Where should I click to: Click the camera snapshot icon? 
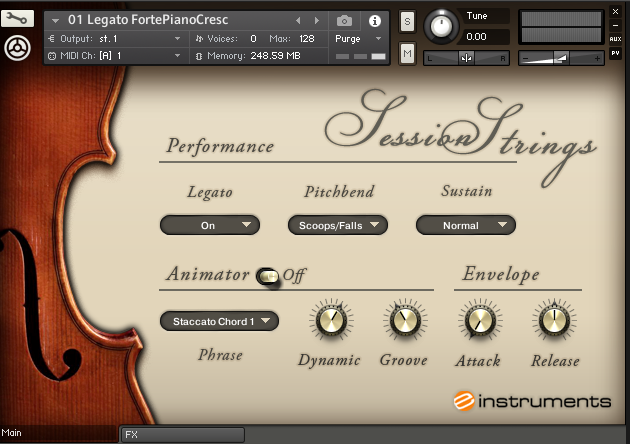click(344, 20)
